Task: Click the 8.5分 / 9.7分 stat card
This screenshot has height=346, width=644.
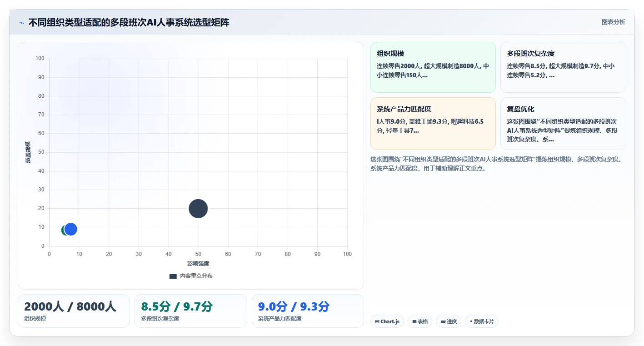Action: point(191,311)
